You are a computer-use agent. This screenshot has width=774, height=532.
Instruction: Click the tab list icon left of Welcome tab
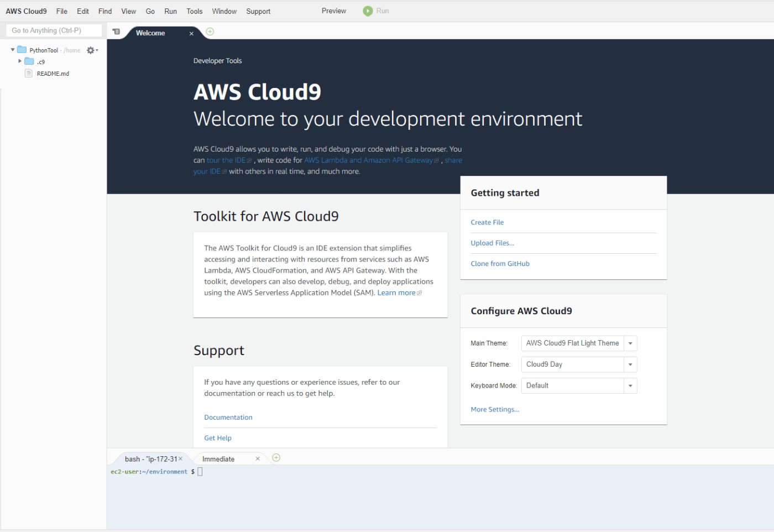coord(116,32)
